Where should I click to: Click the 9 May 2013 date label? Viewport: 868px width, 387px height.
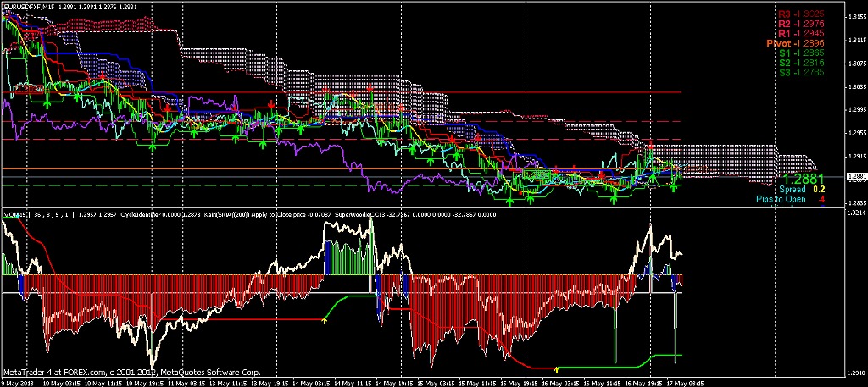[17, 383]
